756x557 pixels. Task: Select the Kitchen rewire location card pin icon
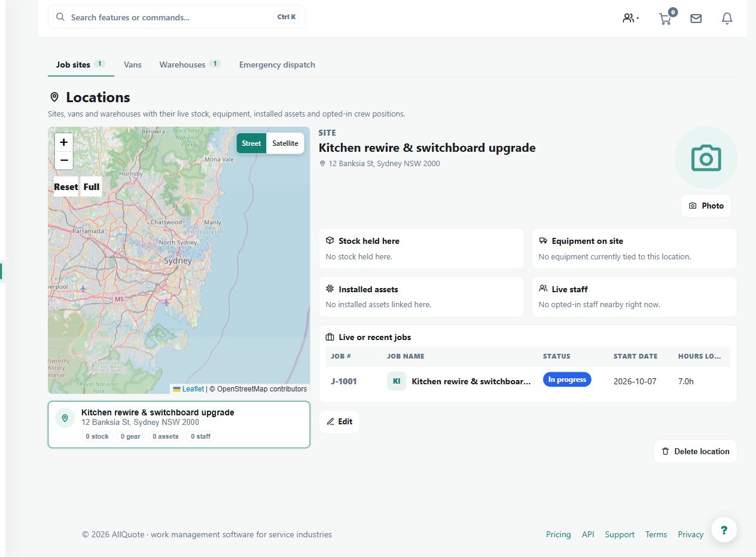click(65, 418)
